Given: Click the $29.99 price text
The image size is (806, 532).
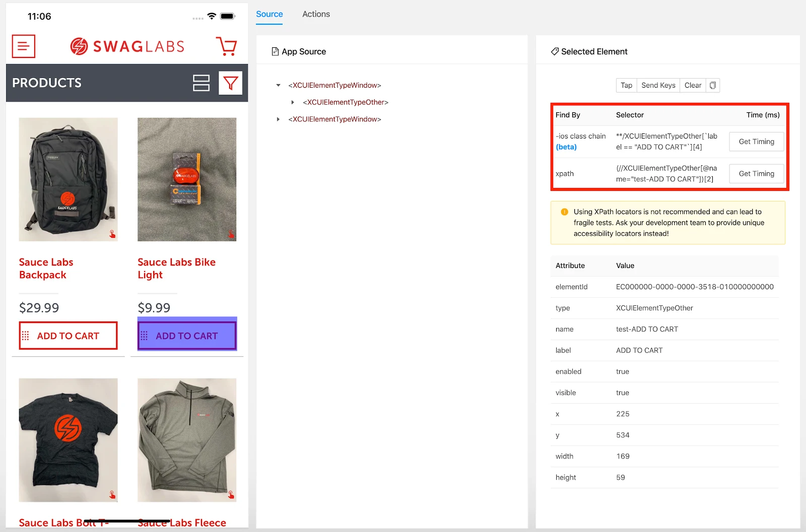Looking at the screenshot, I should click(x=39, y=308).
